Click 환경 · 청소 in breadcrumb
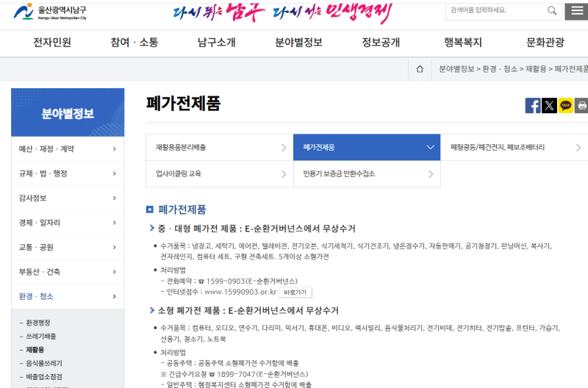The width and height of the screenshot is (588, 388). tap(500, 69)
